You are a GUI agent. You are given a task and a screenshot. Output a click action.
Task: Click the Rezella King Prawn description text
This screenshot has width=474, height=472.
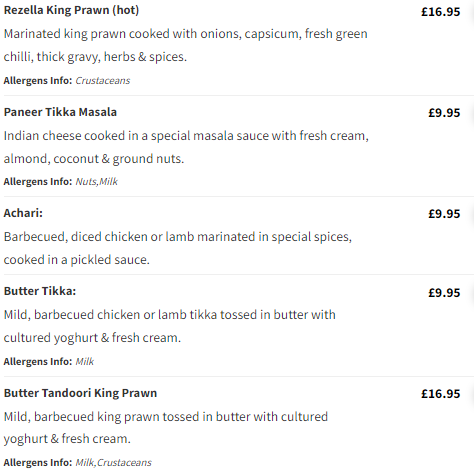185,45
